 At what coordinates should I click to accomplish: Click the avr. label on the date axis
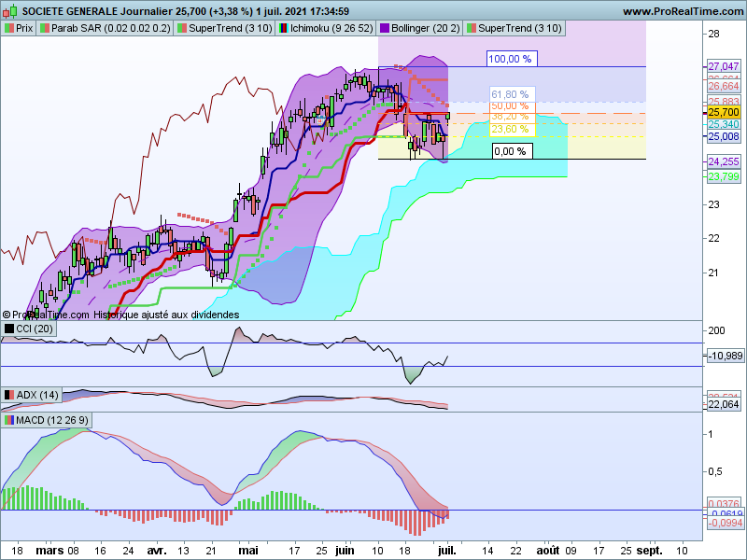(x=157, y=551)
